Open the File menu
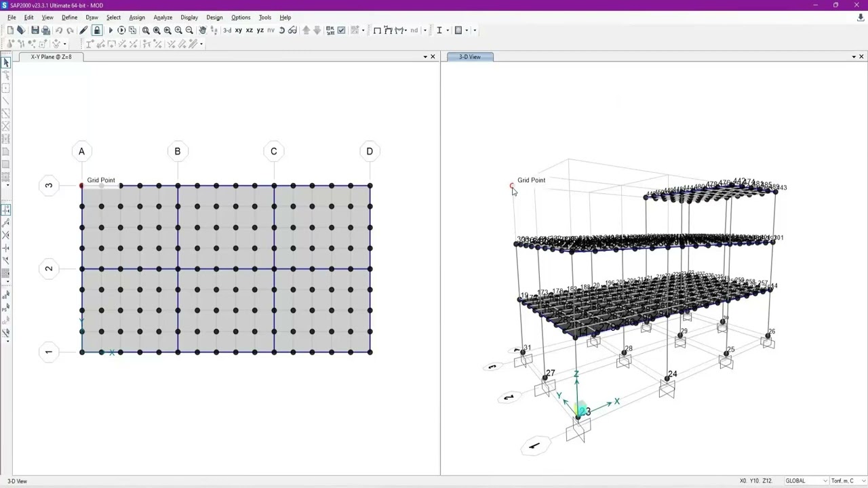Viewport: 868px width, 488px height. point(12,18)
